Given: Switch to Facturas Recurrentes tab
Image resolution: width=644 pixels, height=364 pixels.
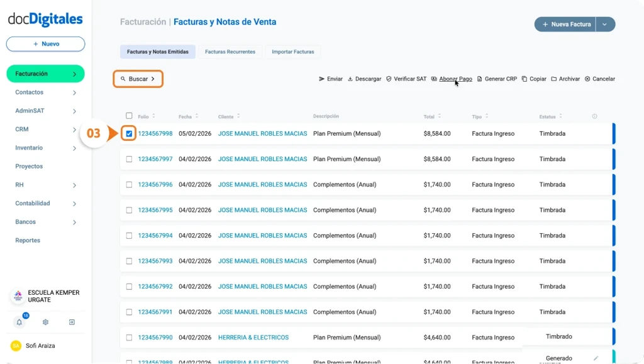Looking at the screenshot, I should point(230,52).
